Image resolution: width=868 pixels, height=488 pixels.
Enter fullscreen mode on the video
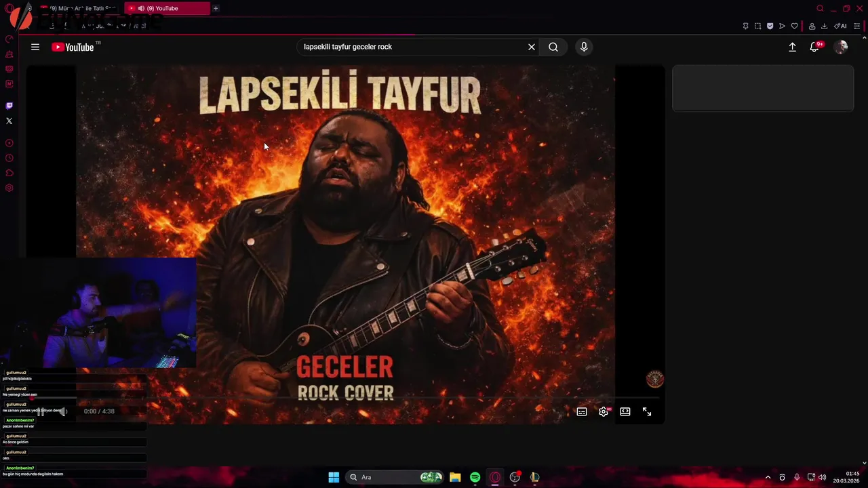[647, 411]
